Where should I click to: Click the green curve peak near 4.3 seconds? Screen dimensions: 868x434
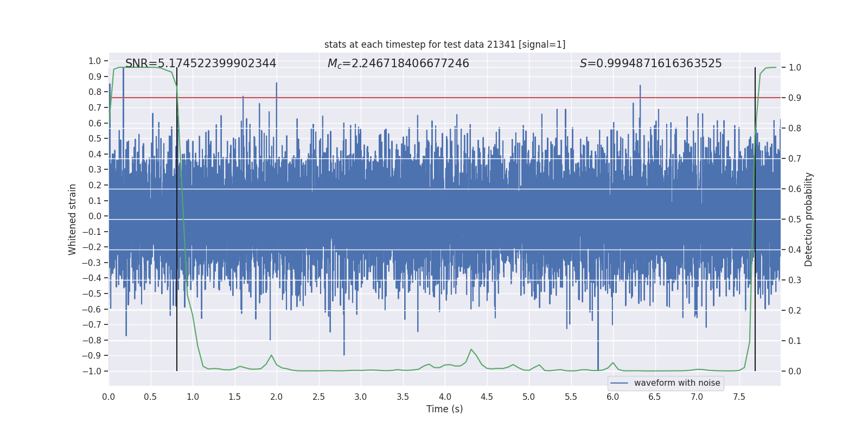[x=471, y=349]
